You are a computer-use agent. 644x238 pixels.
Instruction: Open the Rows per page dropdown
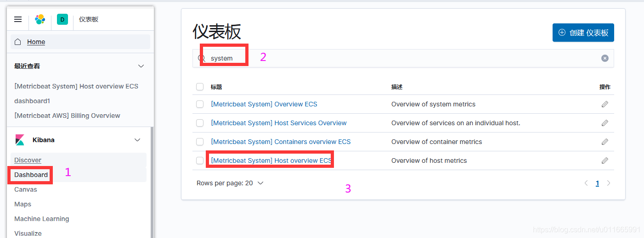[x=230, y=183]
